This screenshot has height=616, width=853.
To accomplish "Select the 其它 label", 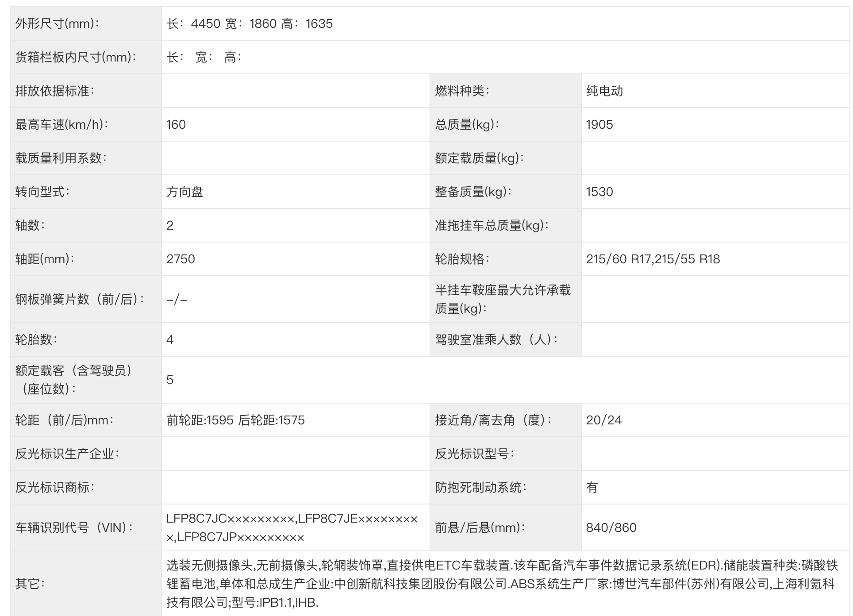I will (30, 584).
